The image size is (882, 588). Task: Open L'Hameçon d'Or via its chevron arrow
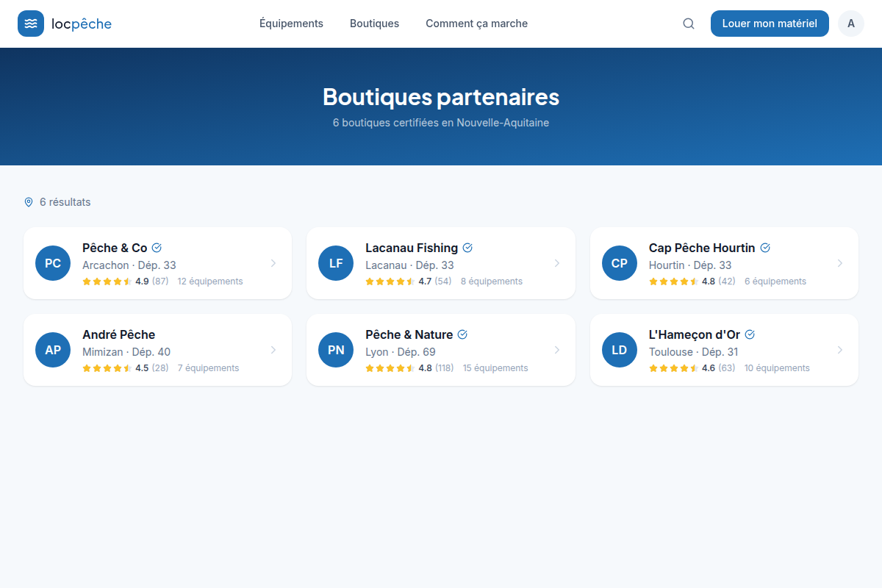[840, 350]
